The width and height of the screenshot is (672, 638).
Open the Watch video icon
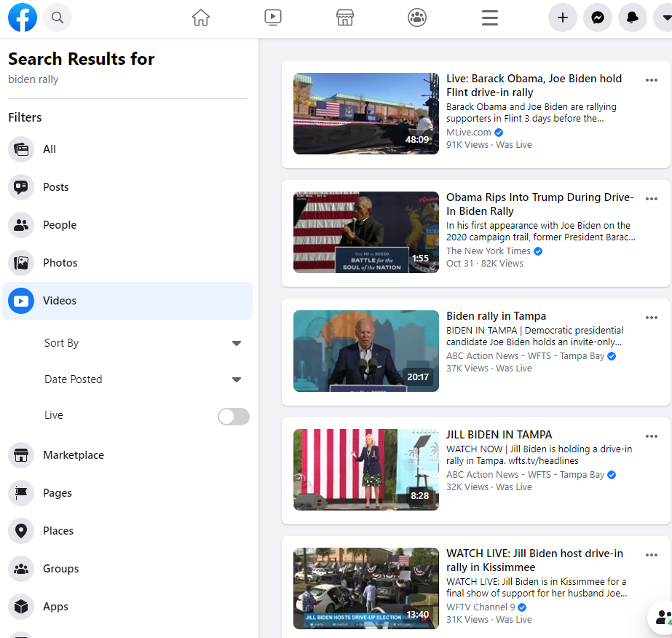(273, 18)
